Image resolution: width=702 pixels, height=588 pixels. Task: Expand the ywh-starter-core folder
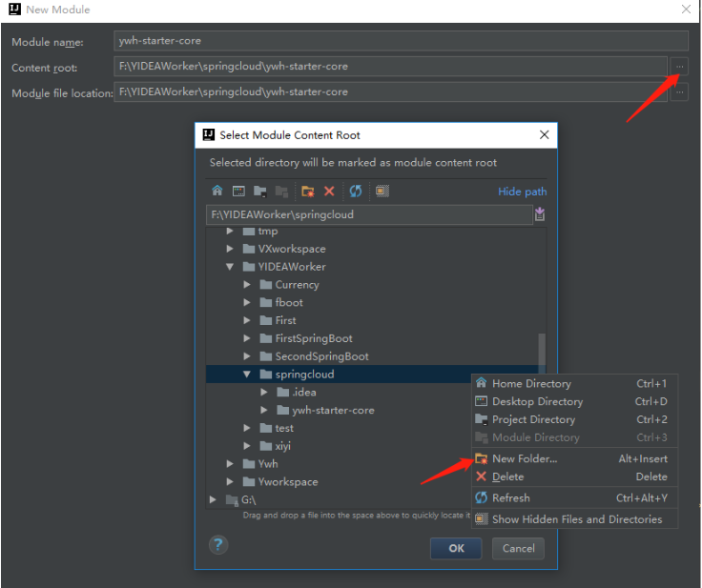(x=264, y=410)
